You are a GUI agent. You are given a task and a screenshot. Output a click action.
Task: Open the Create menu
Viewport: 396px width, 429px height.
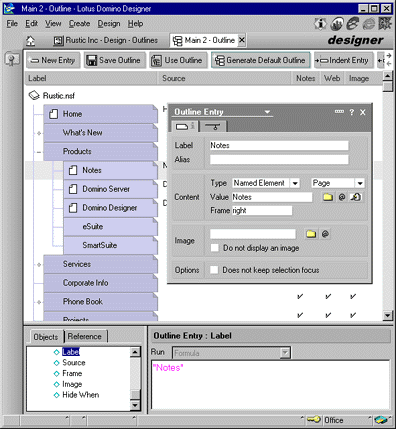coord(79,24)
